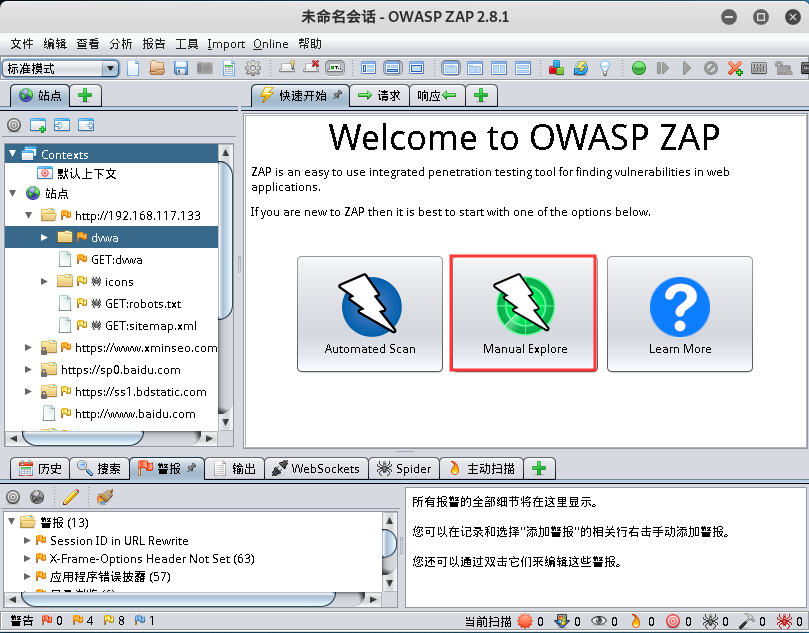Toggle the target icon in alerts toolbar
Image resolution: width=809 pixels, height=633 pixels.
coord(13,497)
